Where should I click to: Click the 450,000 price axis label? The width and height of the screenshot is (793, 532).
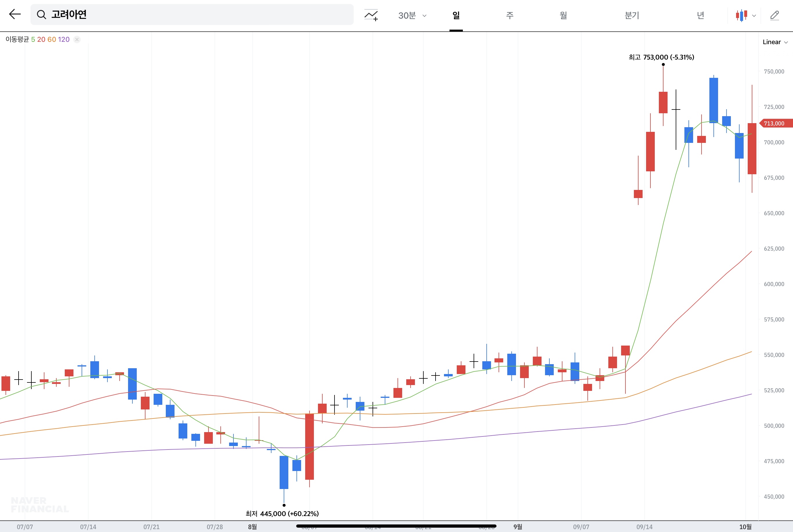(x=774, y=497)
